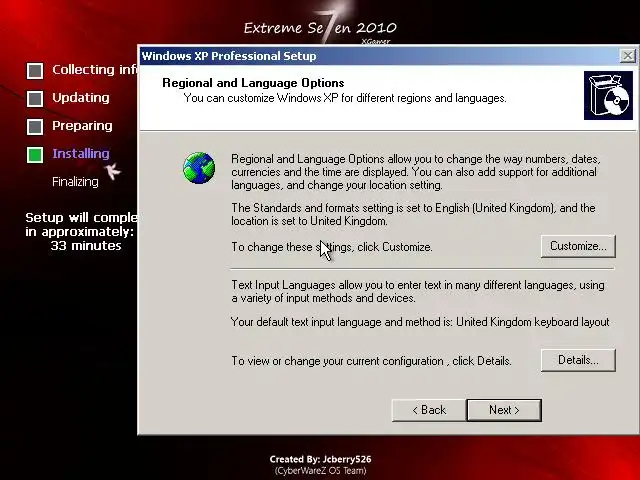Viewport: 640px width, 480px height.
Task: Click the globe icon beside Regional options
Action: click(x=199, y=168)
